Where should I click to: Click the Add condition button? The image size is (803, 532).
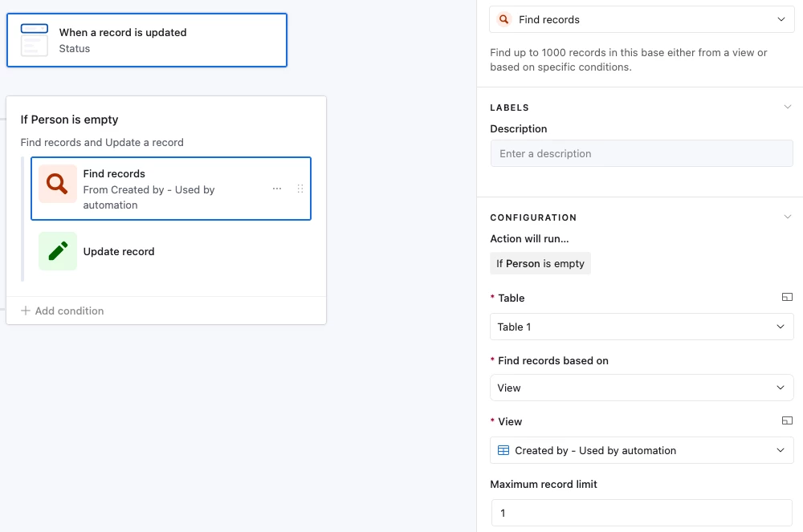pos(63,311)
